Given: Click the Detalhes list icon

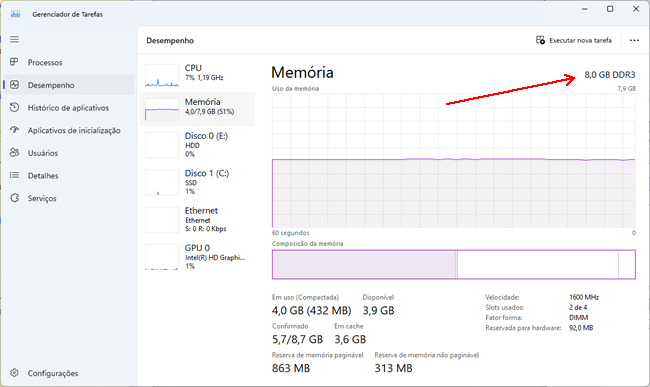Looking at the screenshot, I should [x=15, y=175].
